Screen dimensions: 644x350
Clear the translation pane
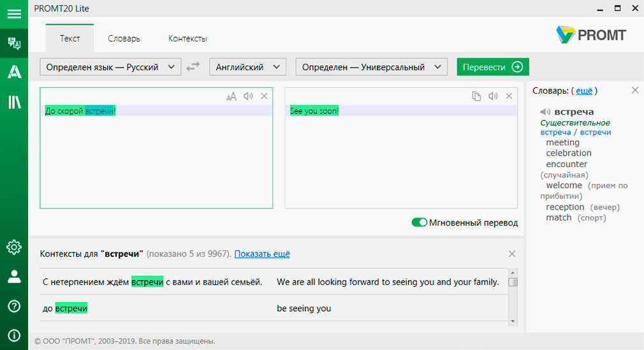[x=509, y=96]
